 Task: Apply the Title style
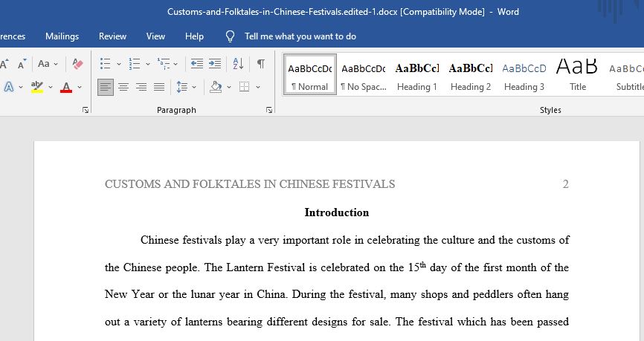578,75
